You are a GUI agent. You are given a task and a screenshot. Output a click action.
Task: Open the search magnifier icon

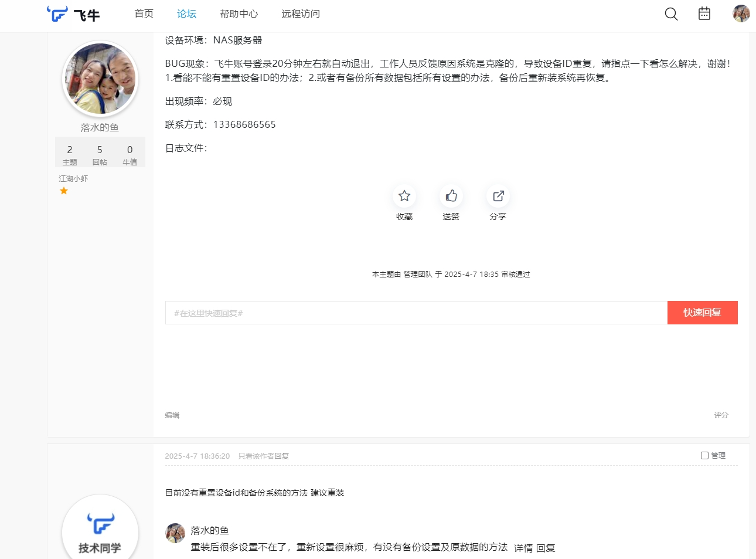pos(671,14)
